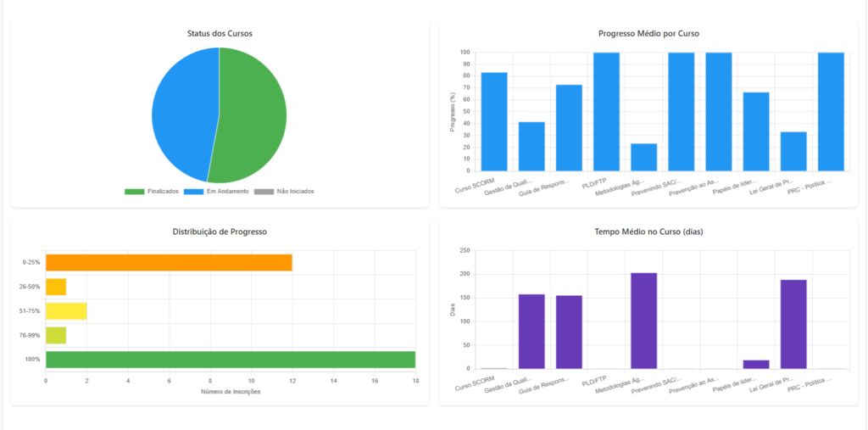Viewport: 868px width, 430px height.
Task: Click the blue Em Andamento pie slice
Action: click(182, 110)
